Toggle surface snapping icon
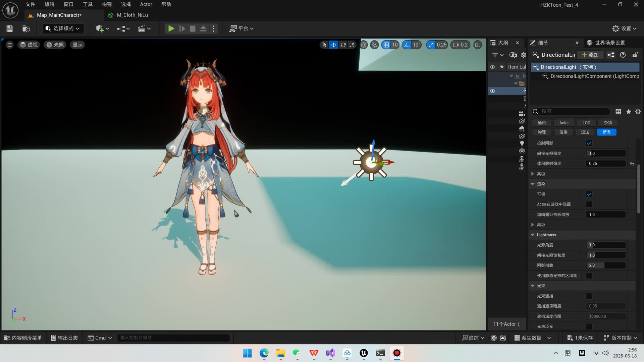This screenshot has height=362, width=644. point(374,45)
